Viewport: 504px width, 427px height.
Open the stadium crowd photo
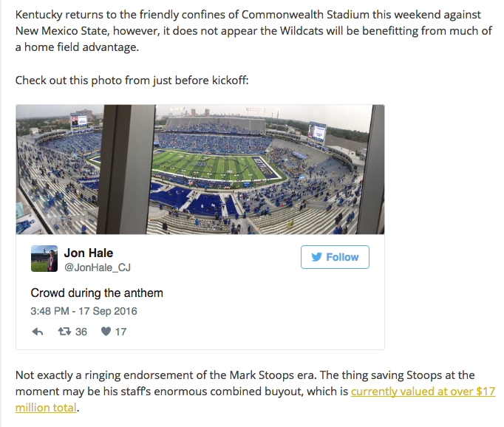200,169
